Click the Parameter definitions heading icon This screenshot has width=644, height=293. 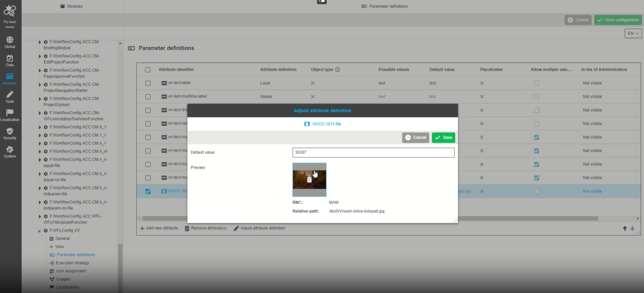(x=132, y=48)
